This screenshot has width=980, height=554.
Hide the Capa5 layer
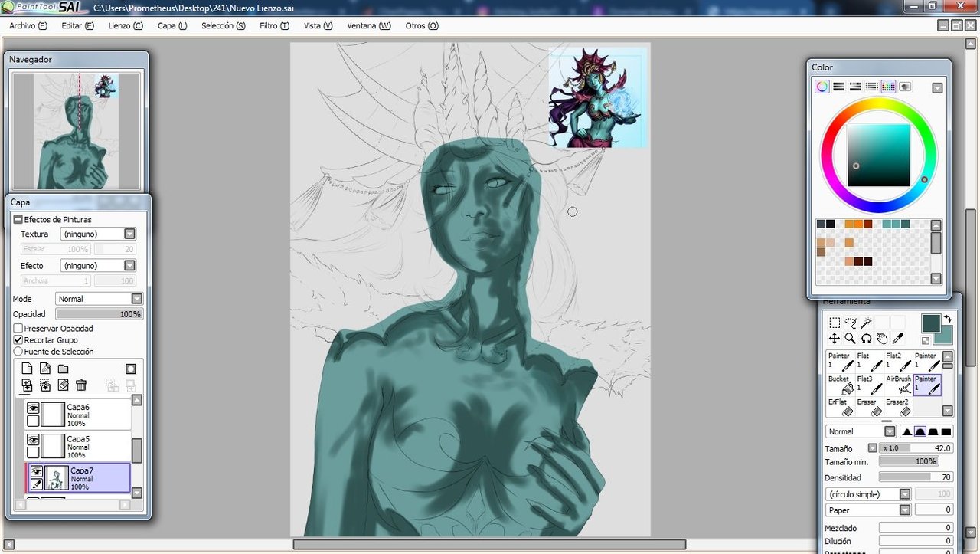click(x=33, y=440)
